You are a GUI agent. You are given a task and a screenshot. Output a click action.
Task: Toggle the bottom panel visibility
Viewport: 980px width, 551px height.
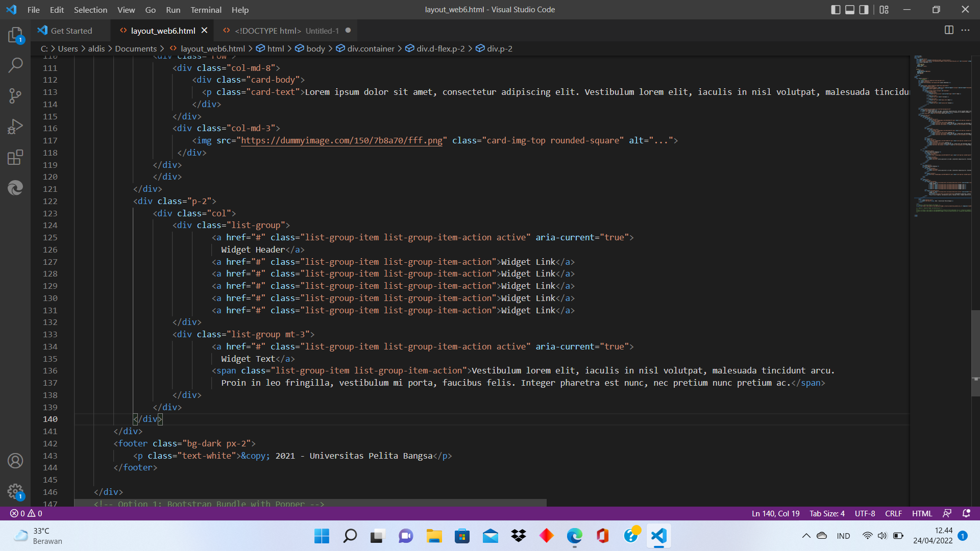(x=849, y=9)
